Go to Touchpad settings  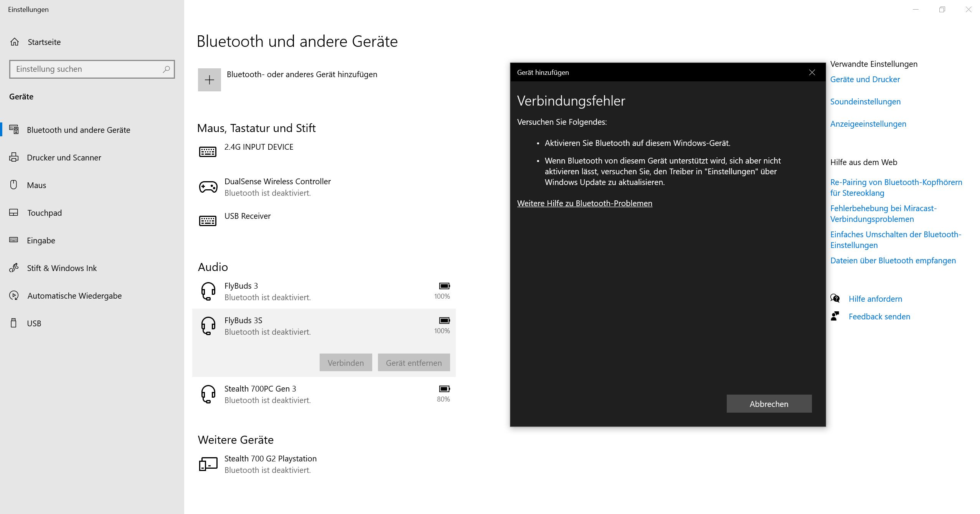(44, 213)
